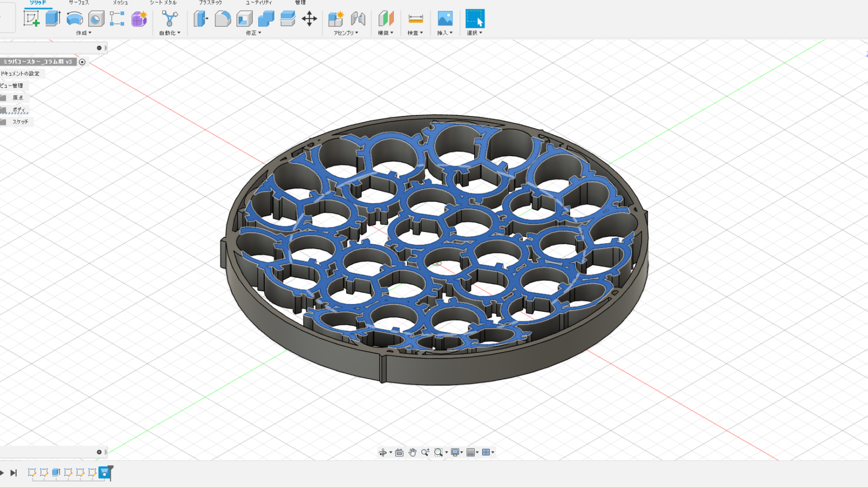Toggle the active component radio button
868x488 pixels.
pos(82,62)
